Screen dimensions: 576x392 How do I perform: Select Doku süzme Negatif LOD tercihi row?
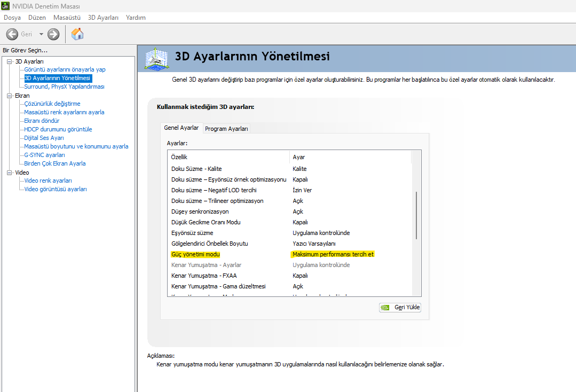click(289, 190)
